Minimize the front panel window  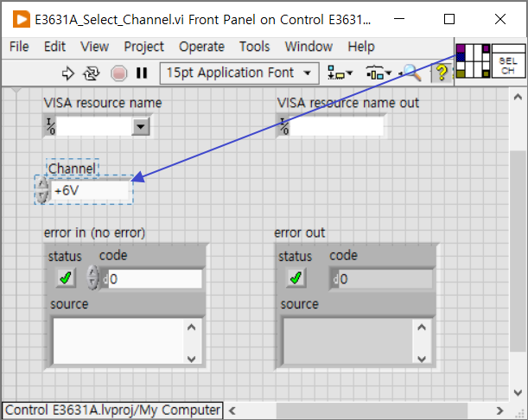399,19
